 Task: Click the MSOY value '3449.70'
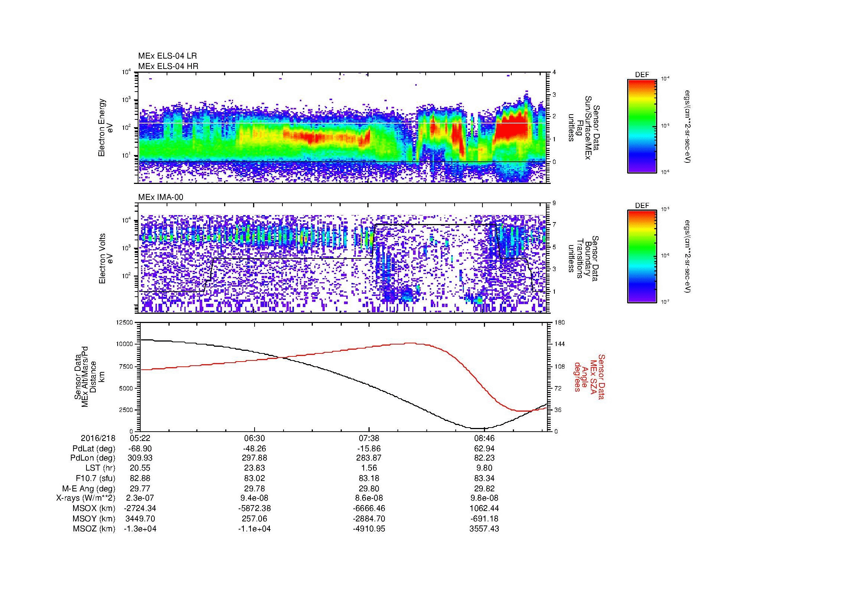point(140,518)
